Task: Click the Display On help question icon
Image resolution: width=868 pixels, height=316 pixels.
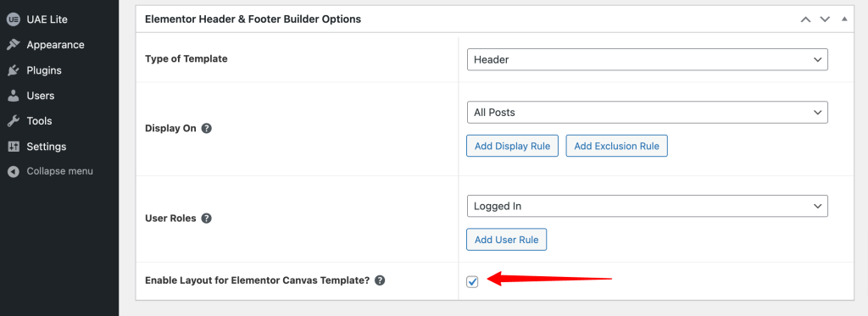Action: pos(207,129)
